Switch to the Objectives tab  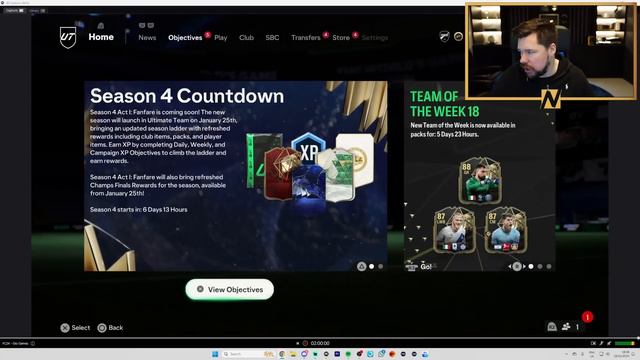(x=185, y=38)
